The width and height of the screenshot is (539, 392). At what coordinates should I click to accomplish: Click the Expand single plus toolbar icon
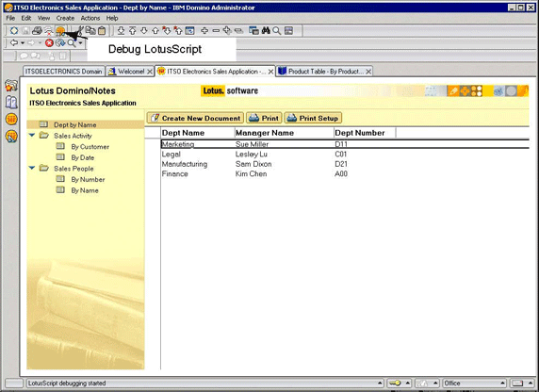[204, 30]
